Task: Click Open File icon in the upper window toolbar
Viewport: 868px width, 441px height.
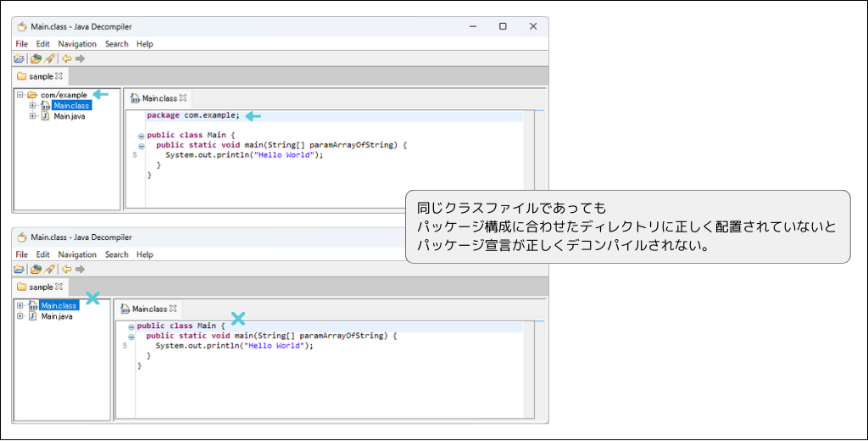Action: click(x=19, y=59)
